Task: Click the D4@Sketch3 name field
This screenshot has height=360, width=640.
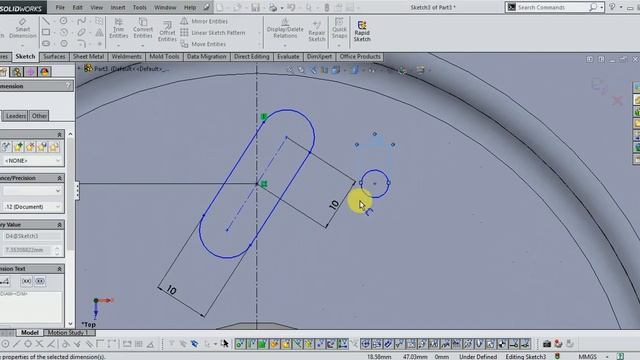Action: point(32,236)
